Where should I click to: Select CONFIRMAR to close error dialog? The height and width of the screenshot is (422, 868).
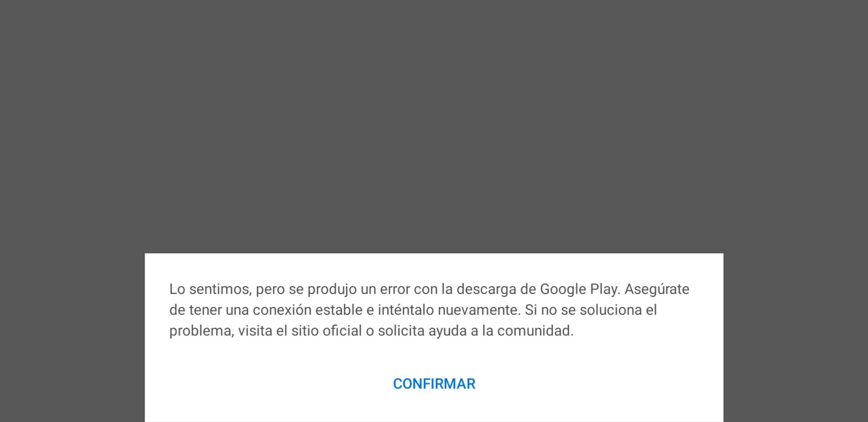pos(434,383)
